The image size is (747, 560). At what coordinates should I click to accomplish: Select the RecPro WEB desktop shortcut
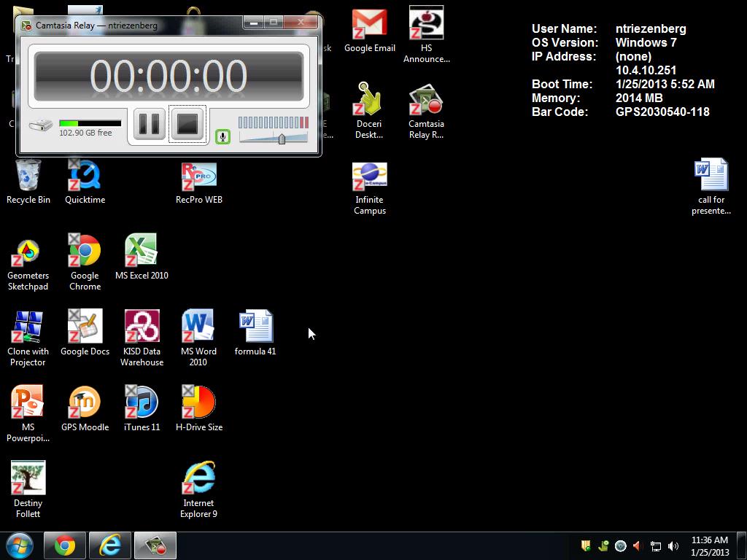(x=199, y=183)
